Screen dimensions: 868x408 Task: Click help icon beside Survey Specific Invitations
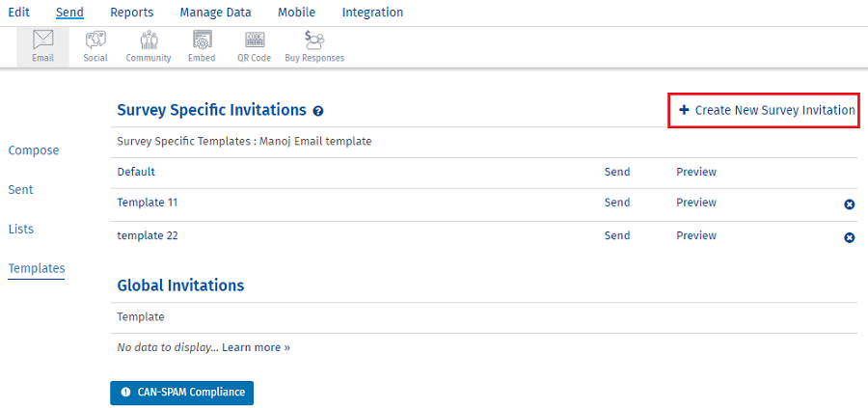pos(317,111)
